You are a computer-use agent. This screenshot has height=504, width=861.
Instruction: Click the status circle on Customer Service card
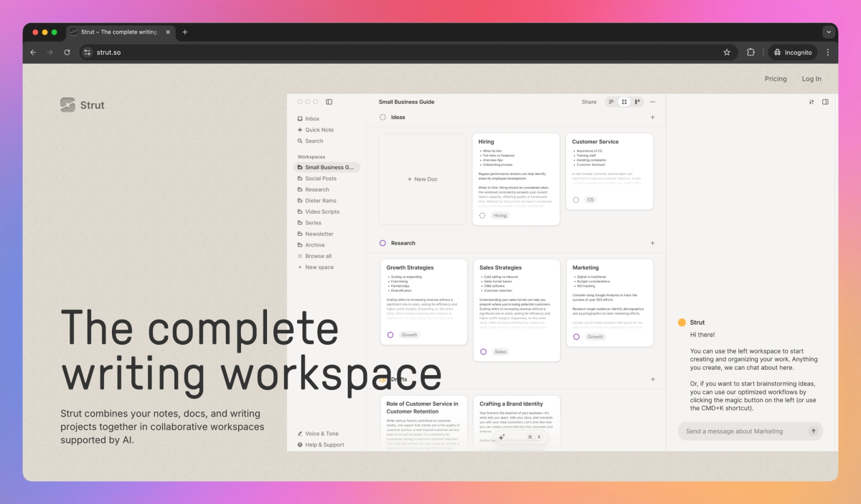click(x=575, y=200)
